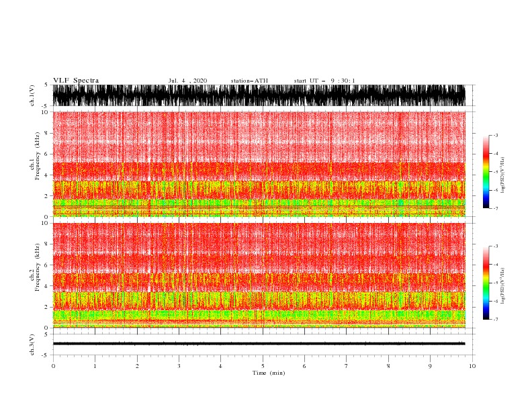Click tick label "7" on the Time axis
The width and height of the screenshot is (532, 411).
coord(347,366)
